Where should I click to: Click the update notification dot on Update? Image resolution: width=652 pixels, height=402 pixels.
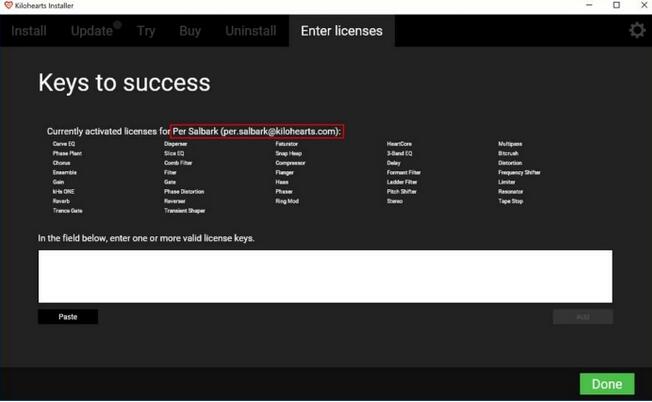(118, 25)
